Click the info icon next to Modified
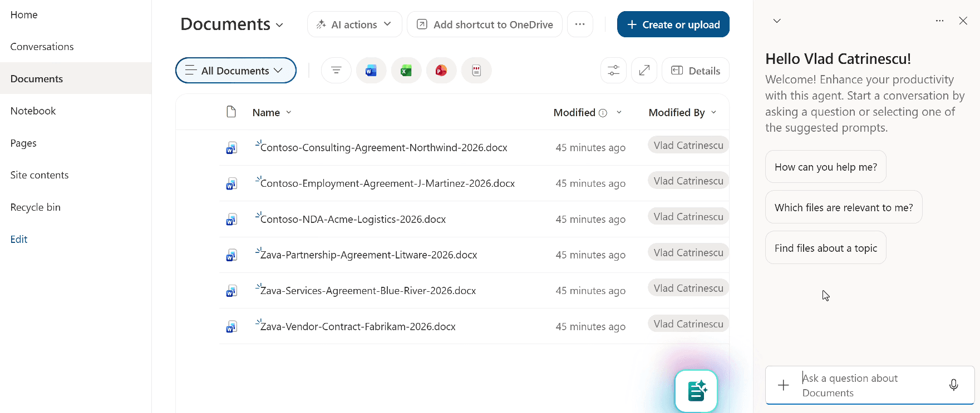 pos(603,113)
